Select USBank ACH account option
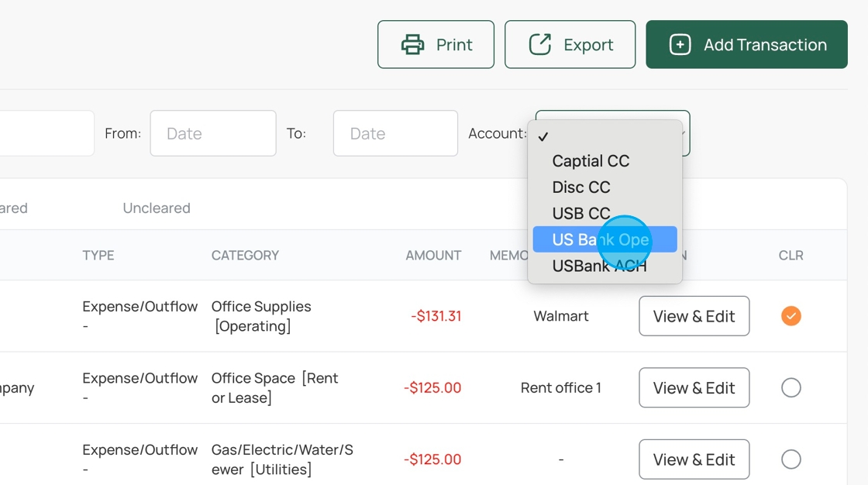The image size is (868, 485). tap(599, 266)
